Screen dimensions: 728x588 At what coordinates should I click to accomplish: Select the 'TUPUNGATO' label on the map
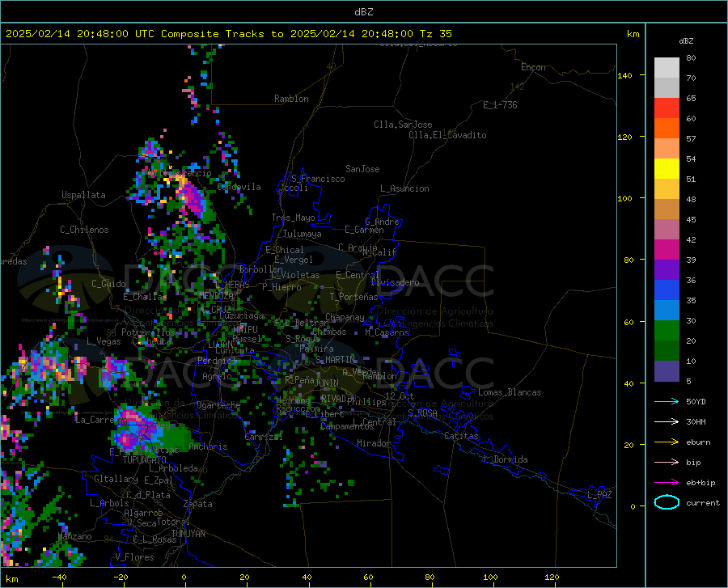point(145,460)
